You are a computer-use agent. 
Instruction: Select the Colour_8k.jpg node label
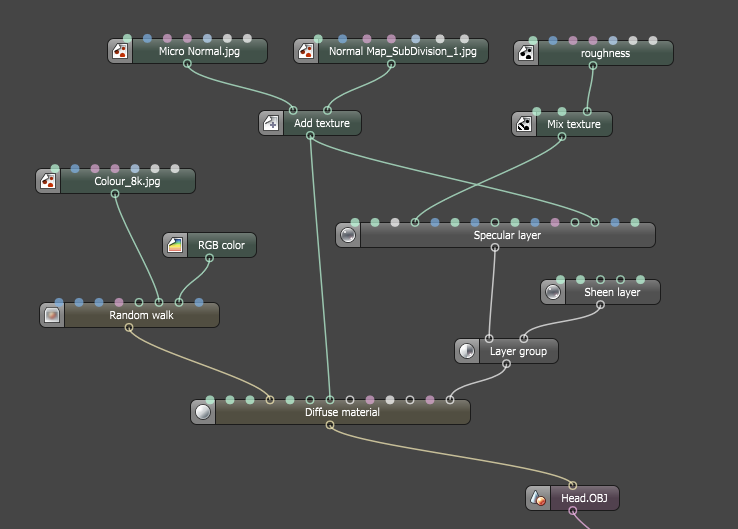[x=127, y=182]
